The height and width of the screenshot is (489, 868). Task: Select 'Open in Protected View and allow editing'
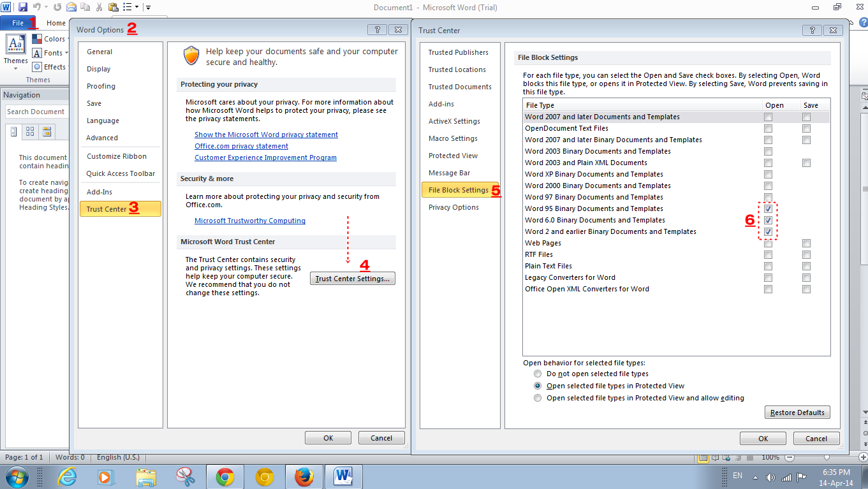pyautogui.click(x=538, y=398)
